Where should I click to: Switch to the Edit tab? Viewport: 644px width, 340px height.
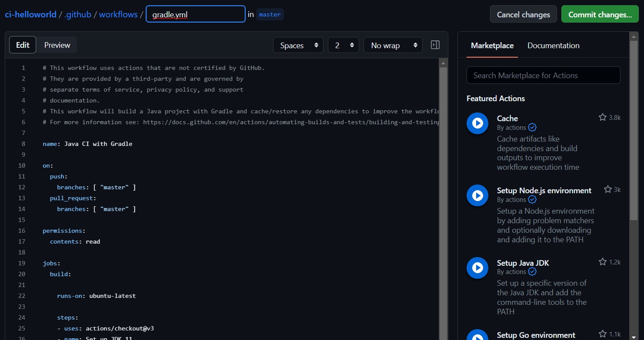(23, 45)
